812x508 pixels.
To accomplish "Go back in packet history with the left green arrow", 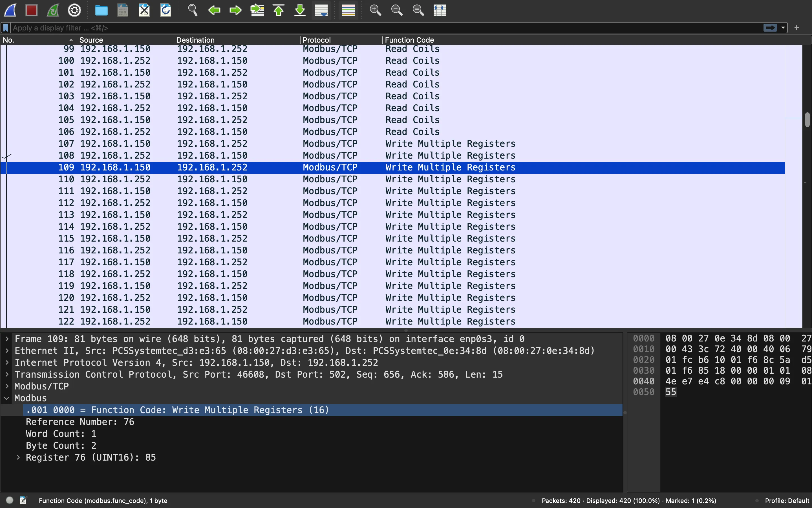I will [x=214, y=10].
